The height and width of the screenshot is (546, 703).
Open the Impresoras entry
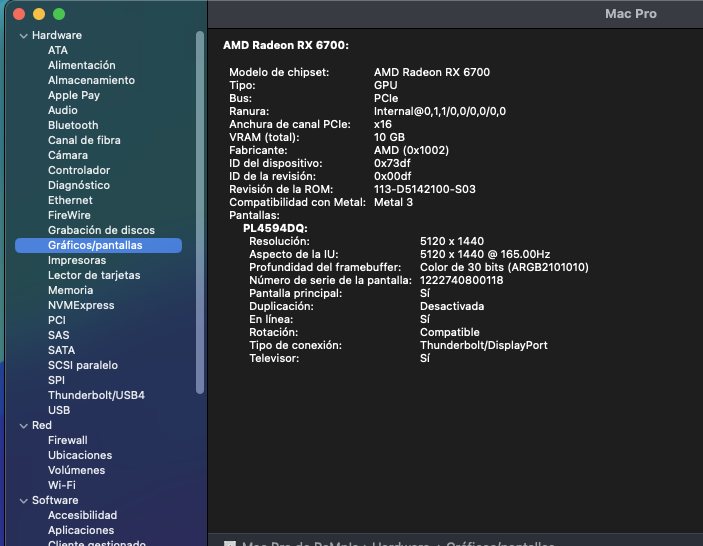[x=77, y=260]
